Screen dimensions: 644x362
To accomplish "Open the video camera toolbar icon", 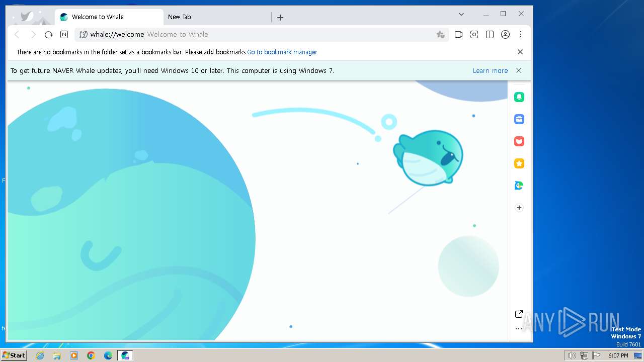I will pyautogui.click(x=458, y=35).
